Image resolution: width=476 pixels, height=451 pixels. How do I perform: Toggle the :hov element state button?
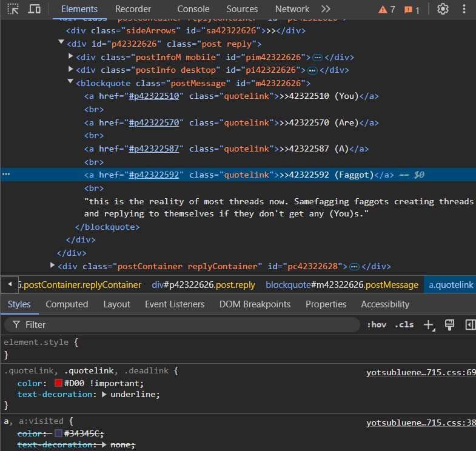coord(377,325)
